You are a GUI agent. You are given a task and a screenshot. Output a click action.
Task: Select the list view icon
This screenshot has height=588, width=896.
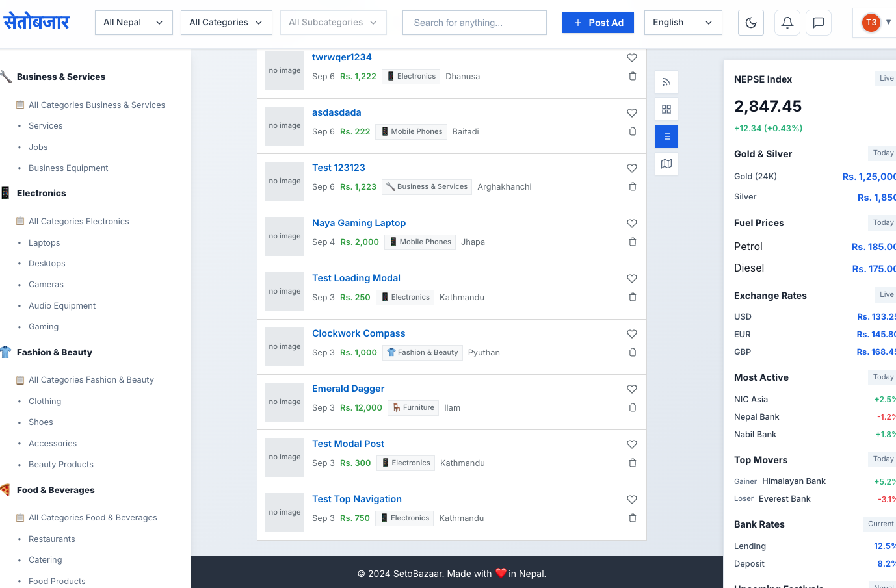pyautogui.click(x=666, y=136)
